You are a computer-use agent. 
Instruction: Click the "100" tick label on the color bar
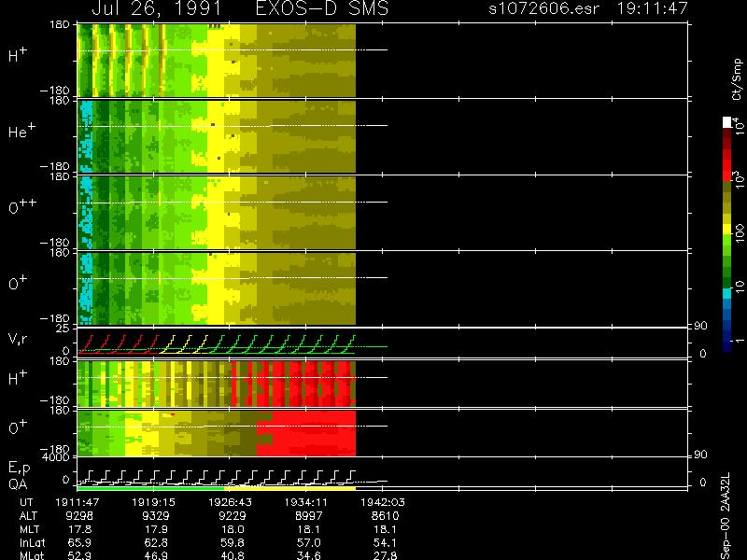[x=740, y=234]
